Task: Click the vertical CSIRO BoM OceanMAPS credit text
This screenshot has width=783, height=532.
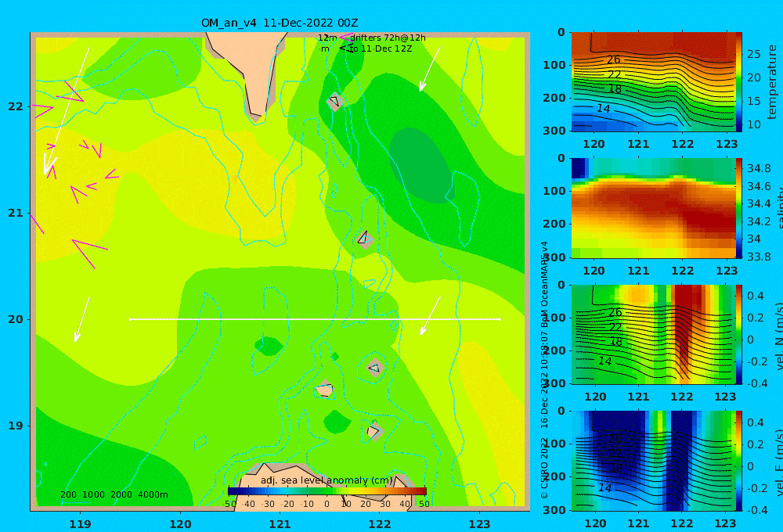Action: 544,370
